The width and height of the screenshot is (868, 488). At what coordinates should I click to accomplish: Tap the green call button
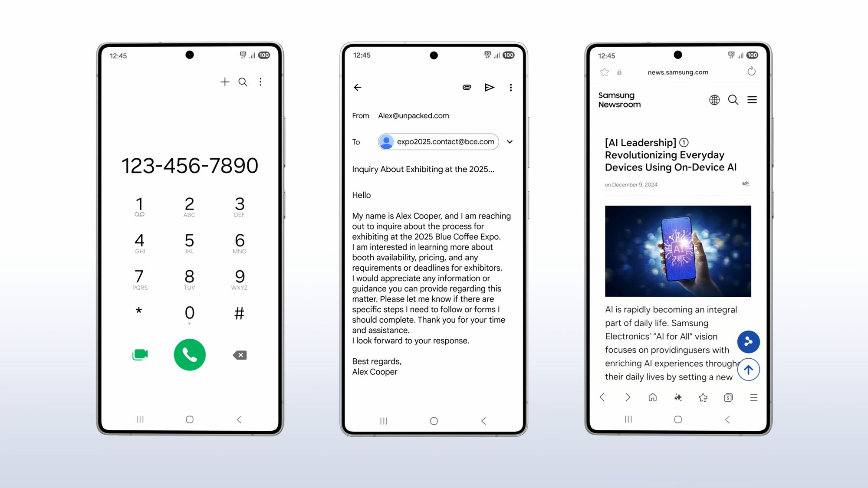click(x=190, y=354)
